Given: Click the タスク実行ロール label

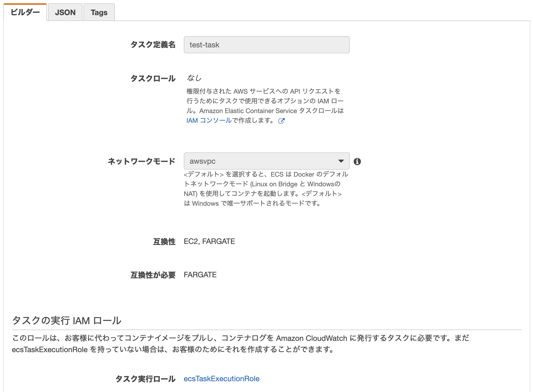Looking at the screenshot, I should 145,379.
